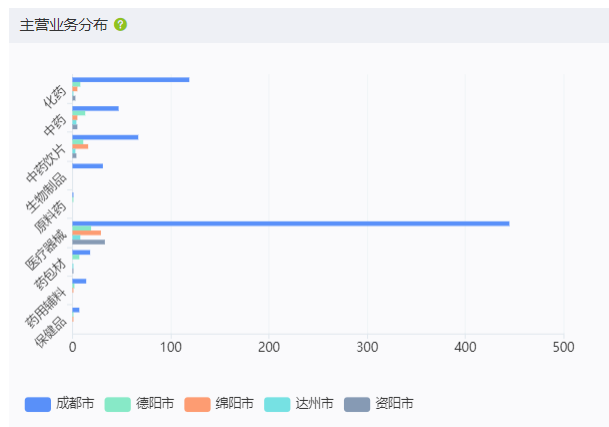The height and width of the screenshot is (427, 609).
Task: Select the 化药 成都市 blue bar
Action: (x=131, y=80)
